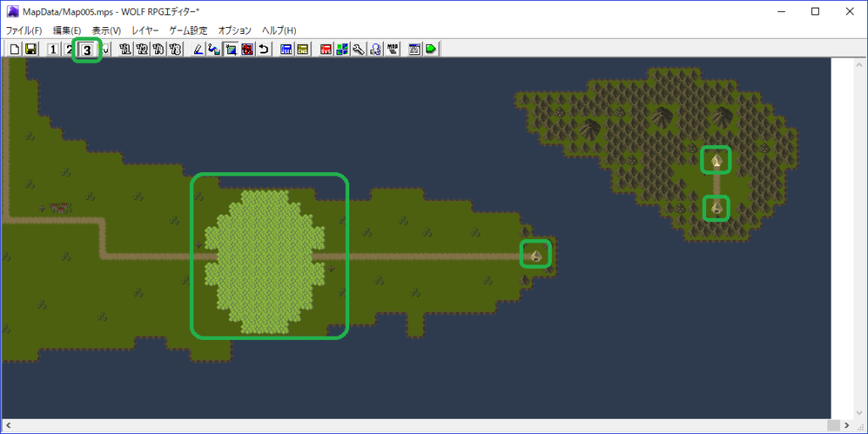This screenshot has width=868, height=434.
Task: Select the pencil drawing tool
Action: pyautogui.click(x=198, y=49)
